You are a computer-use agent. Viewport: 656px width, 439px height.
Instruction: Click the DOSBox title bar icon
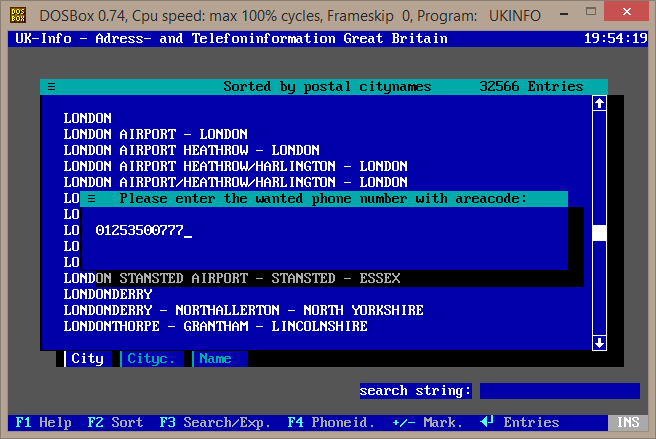(18, 15)
